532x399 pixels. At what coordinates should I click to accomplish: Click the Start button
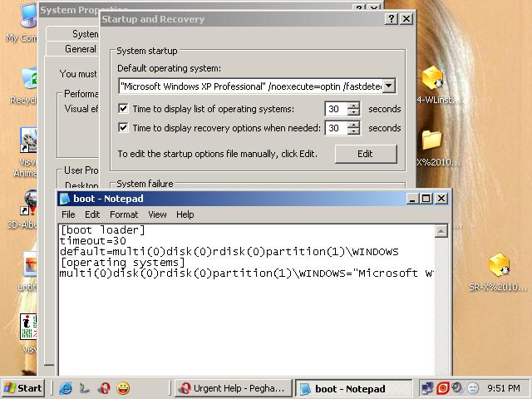coord(23,388)
